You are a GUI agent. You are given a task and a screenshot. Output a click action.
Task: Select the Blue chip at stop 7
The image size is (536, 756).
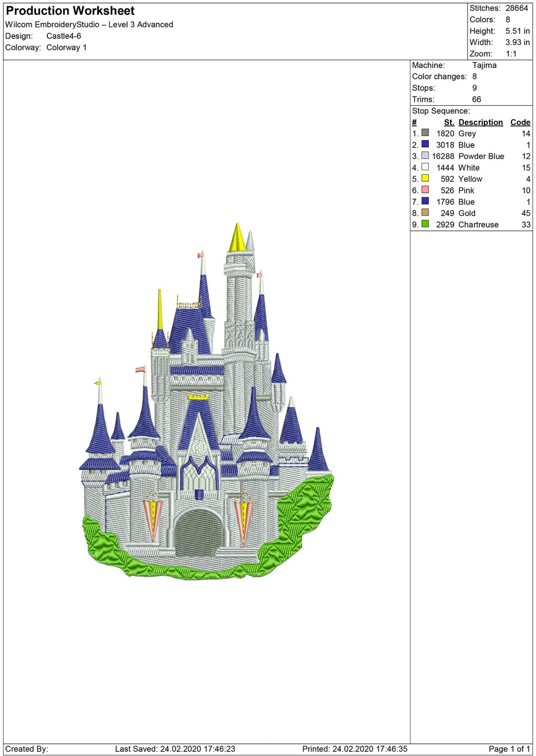click(x=424, y=202)
